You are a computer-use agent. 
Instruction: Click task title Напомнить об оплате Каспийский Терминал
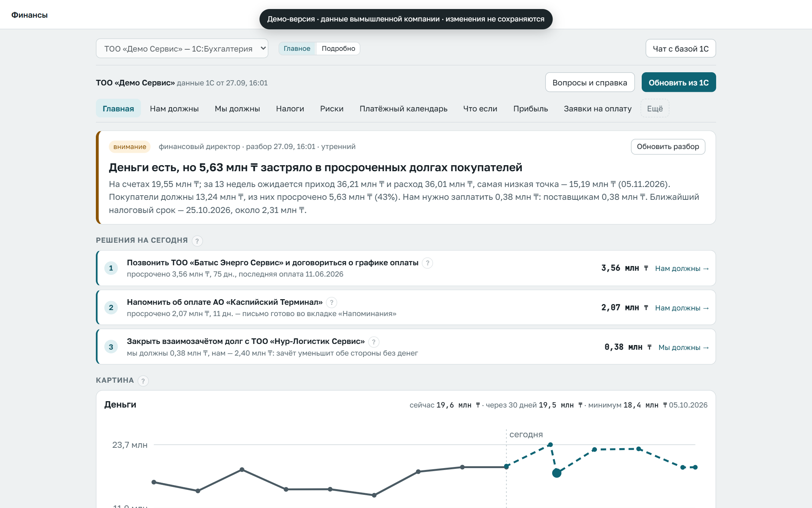tap(225, 302)
